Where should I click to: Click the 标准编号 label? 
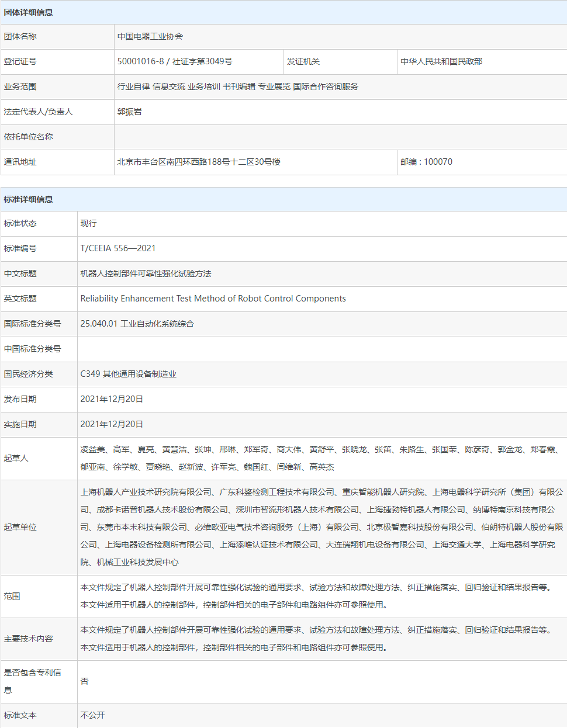click(x=20, y=248)
